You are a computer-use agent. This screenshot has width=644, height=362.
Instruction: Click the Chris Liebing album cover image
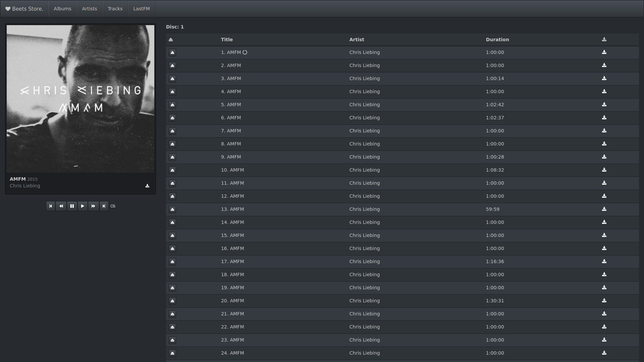(80, 99)
